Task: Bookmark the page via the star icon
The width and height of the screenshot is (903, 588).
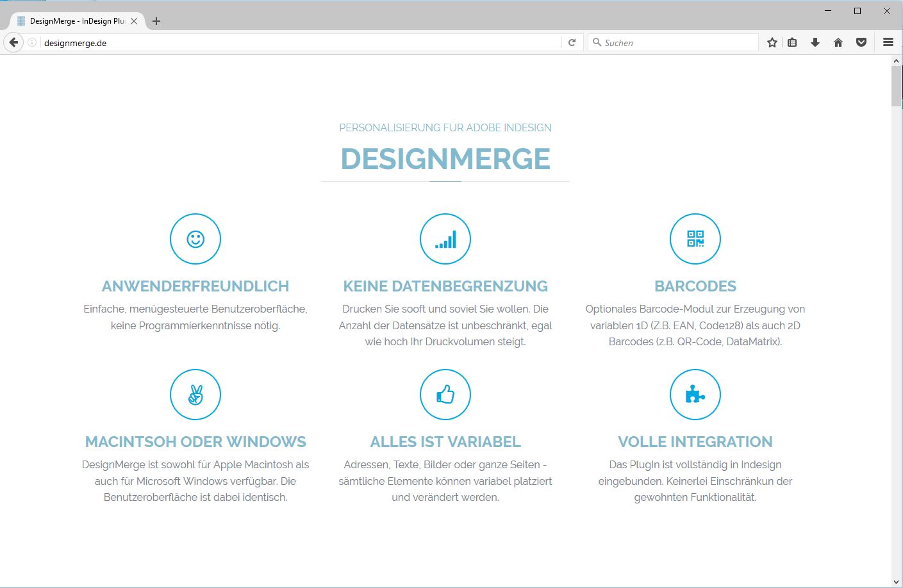Action: pyautogui.click(x=772, y=42)
